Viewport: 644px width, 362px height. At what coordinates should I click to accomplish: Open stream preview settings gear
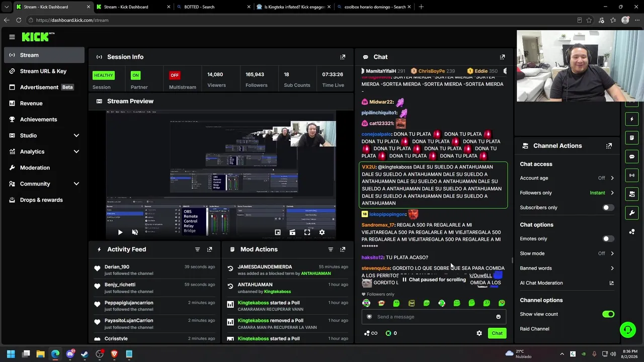coord(322,232)
